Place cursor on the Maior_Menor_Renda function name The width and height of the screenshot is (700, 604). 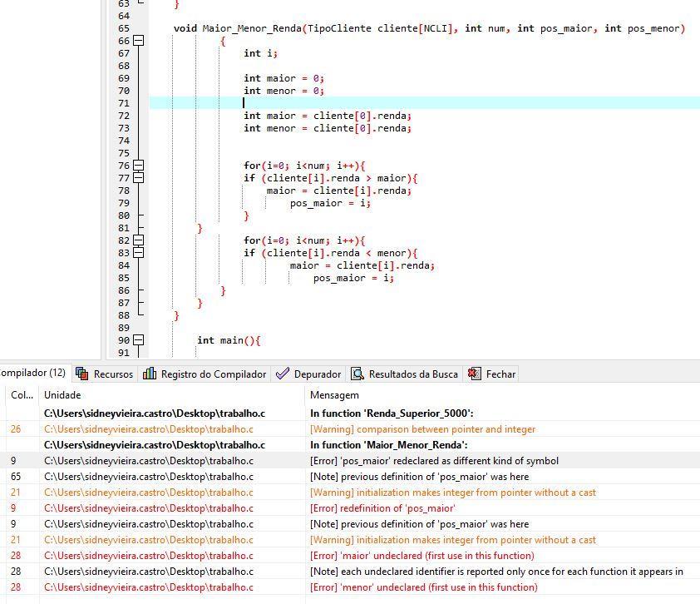click(x=252, y=28)
